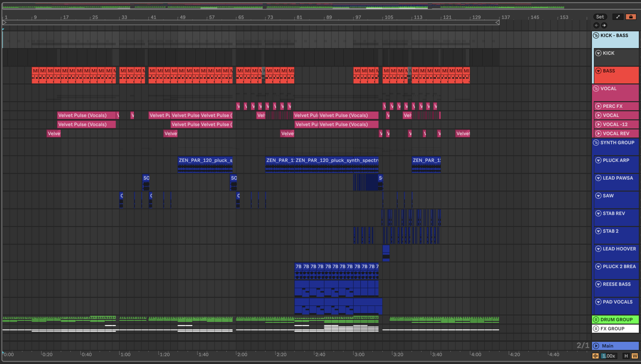Click the Main track play icon

pos(596,346)
